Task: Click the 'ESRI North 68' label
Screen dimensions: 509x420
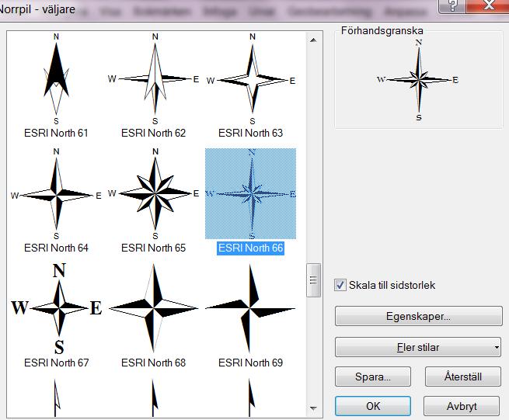Action: click(153, 363)
